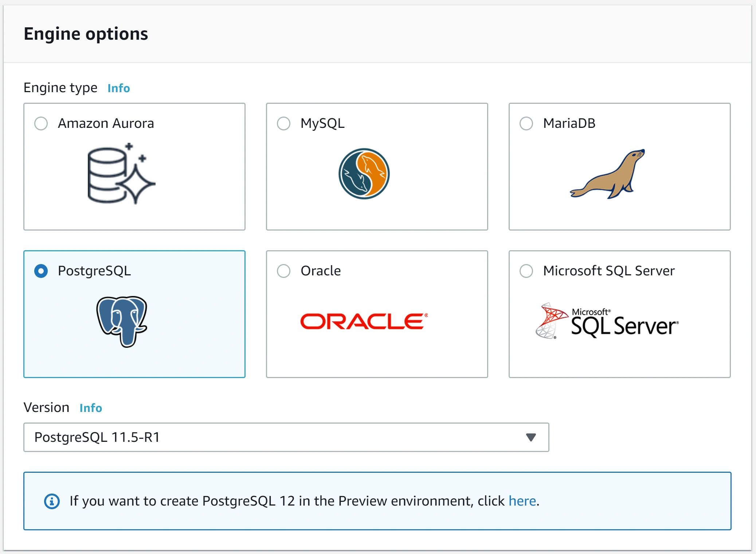Click the preview environment notice text

305,501
